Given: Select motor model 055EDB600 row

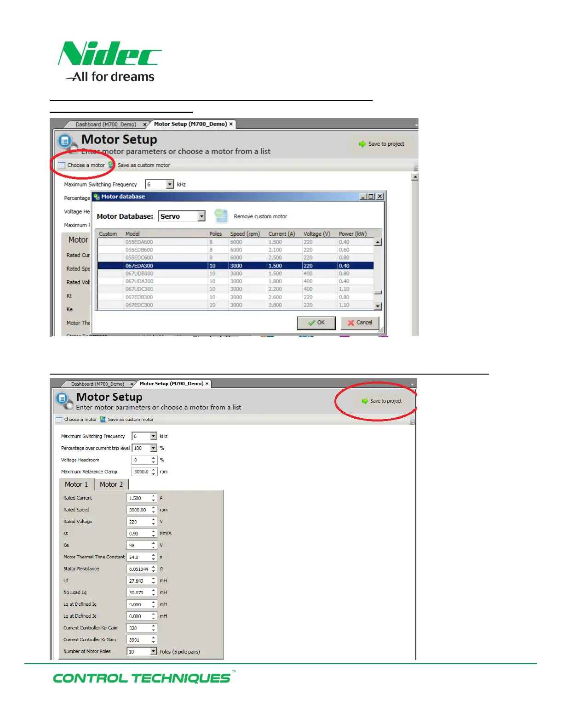Looking at the screenshot, I should pyautogui.click(x=236, y=250).
